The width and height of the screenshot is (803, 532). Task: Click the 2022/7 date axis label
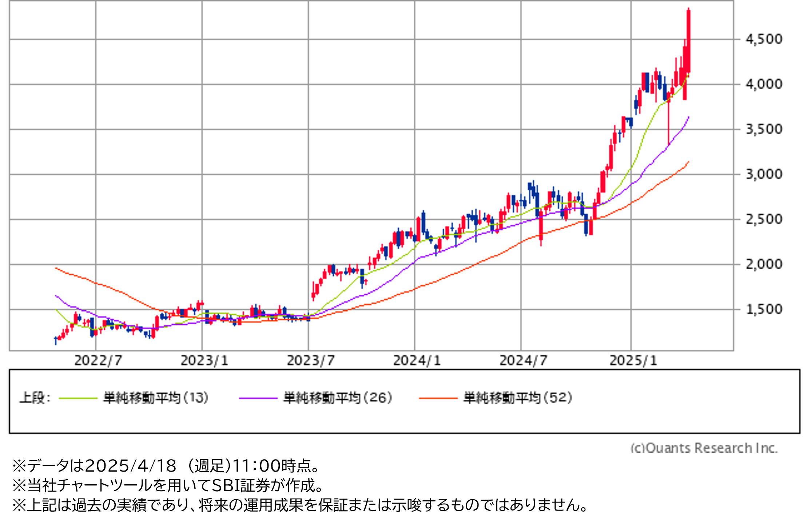[98, 361]
